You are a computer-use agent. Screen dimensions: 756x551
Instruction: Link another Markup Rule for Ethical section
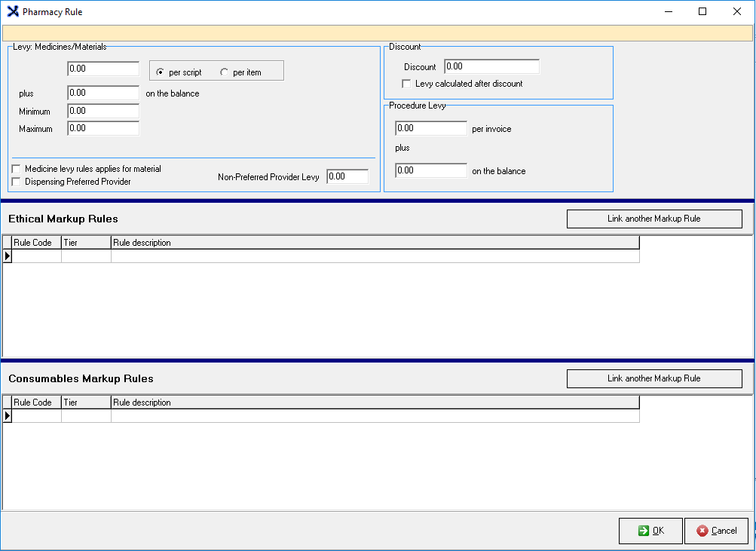point(653,219)
